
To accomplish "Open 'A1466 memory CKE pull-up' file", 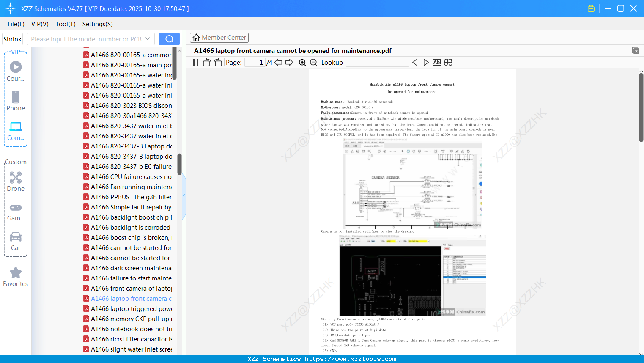I will tap(127, 319).
